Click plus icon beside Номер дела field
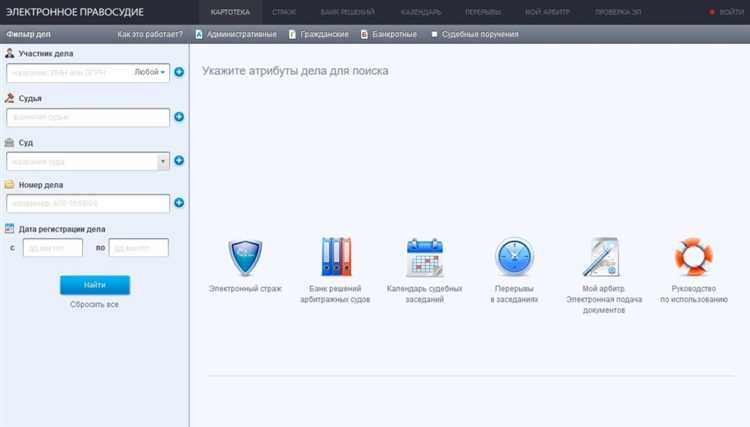The height and width of the screenshot is (427, 750). 179,203
